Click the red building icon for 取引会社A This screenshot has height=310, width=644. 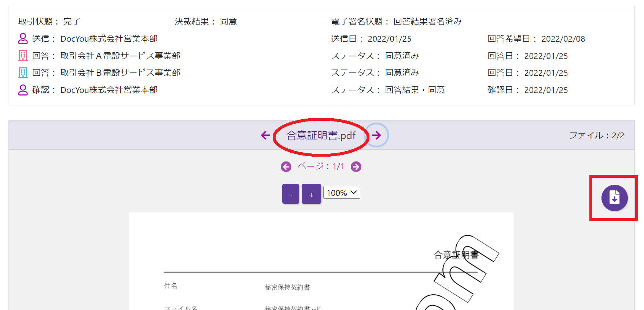point(23,56)
